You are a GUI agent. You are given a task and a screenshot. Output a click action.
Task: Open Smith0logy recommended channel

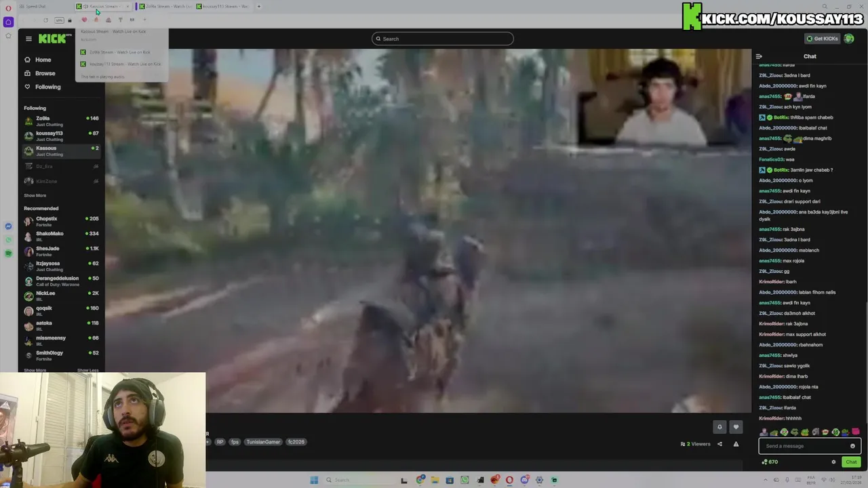(61, 355)
